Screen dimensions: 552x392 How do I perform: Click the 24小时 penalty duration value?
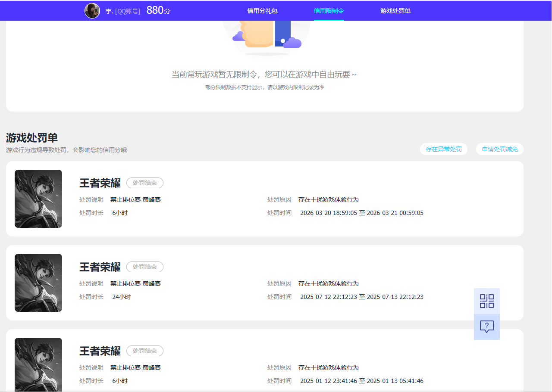coord(122,297)
